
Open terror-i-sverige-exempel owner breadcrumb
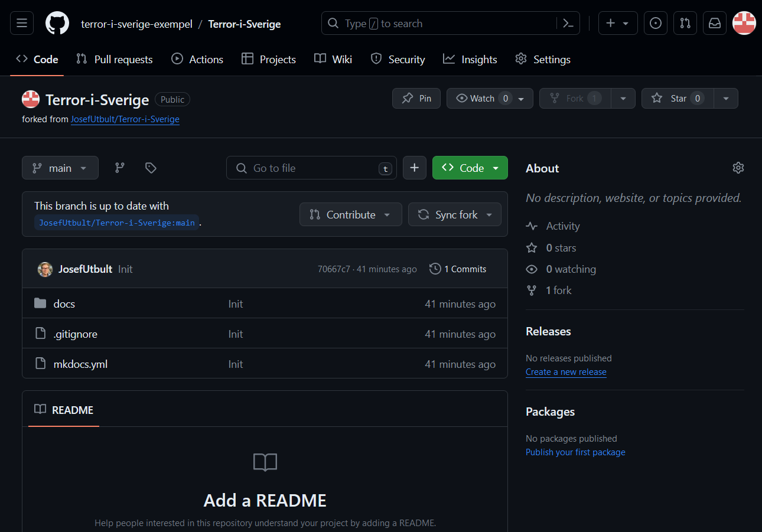point(136,24)
